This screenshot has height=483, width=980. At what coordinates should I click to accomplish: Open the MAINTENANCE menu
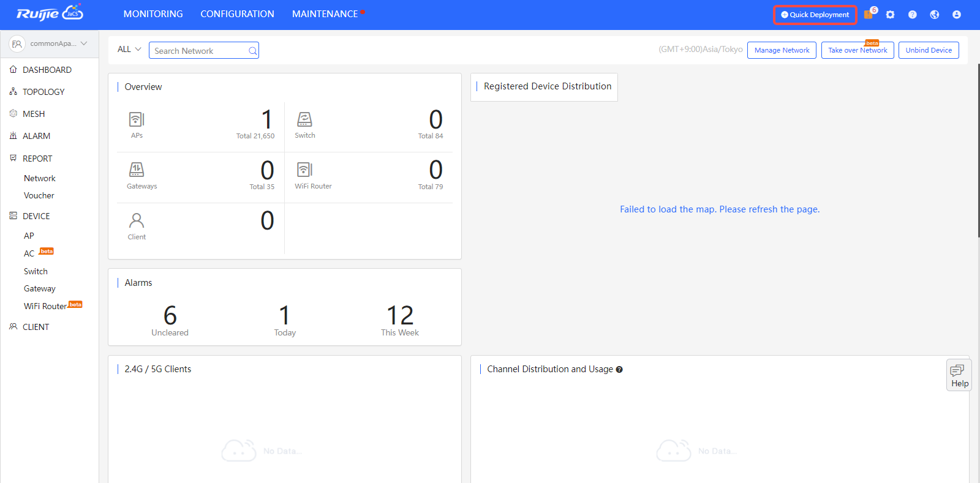[325, 14]
